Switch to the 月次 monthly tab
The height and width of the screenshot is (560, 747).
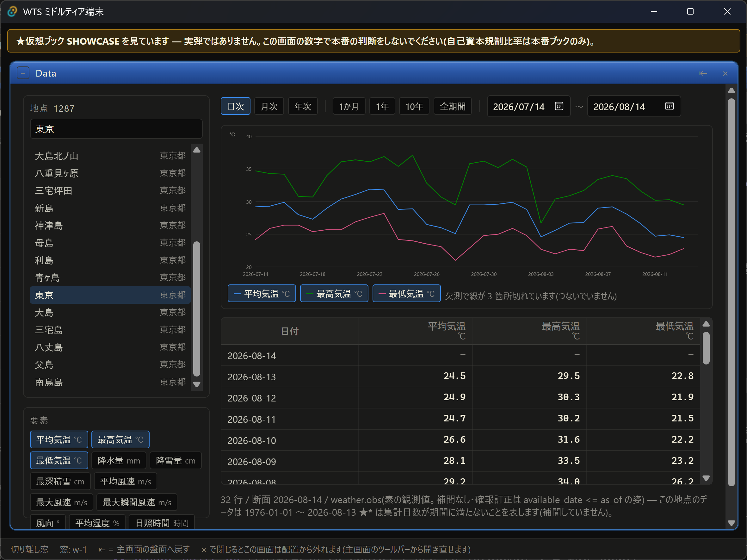(x=269, y=106)
